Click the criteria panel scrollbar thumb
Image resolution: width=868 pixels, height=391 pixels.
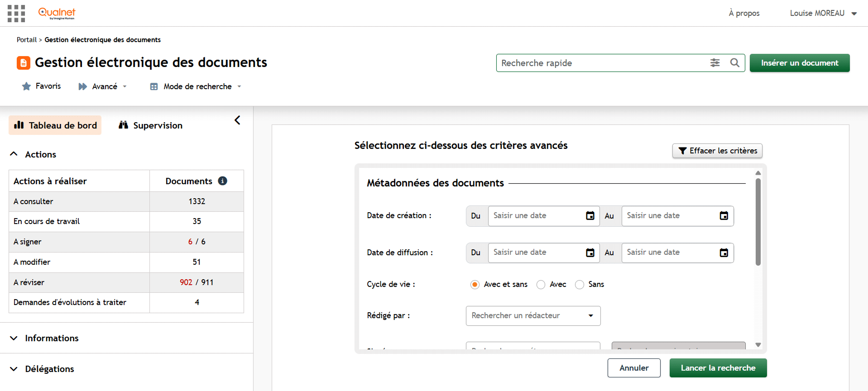758,222
